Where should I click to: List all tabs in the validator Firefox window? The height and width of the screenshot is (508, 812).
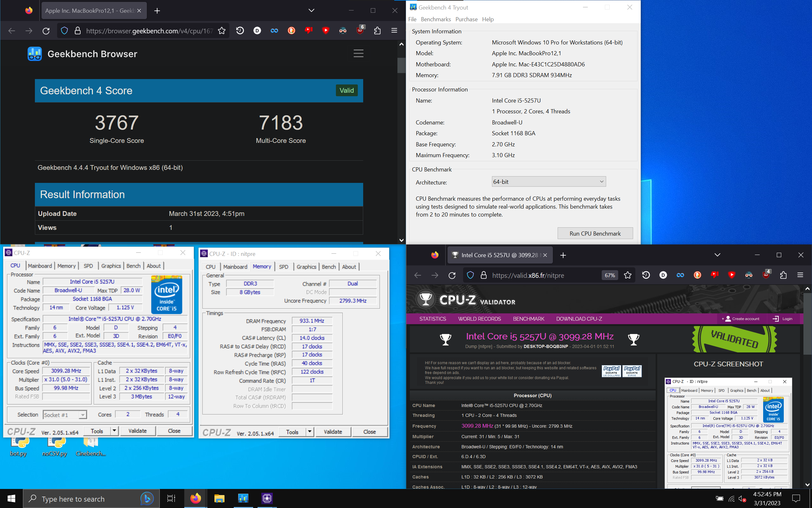[x=717, y=255]
